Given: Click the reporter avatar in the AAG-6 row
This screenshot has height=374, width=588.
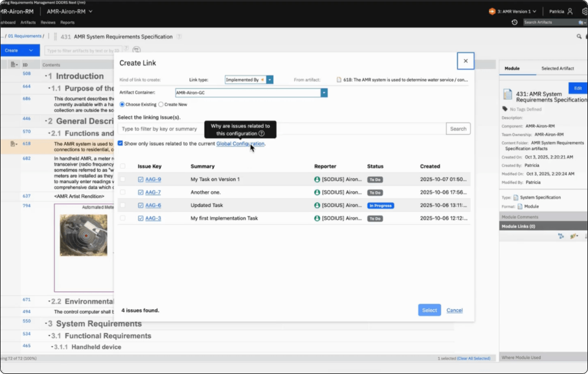Looking at the screenshot, I should tap(317, 205).
